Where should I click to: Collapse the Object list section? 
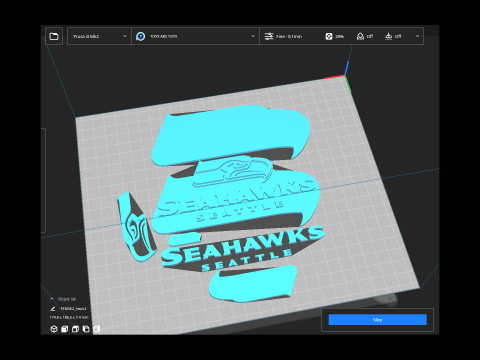[52, 299]
